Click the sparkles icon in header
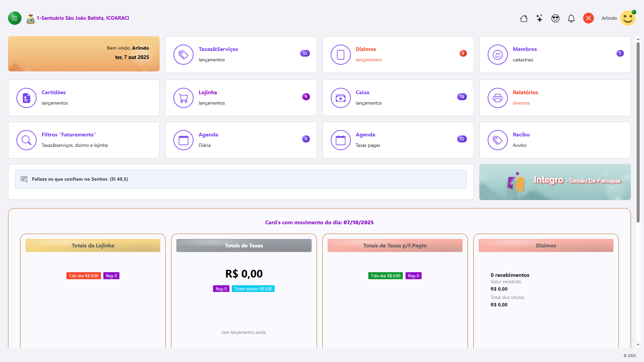The height and width of the screenshot is (362, 644). click(x=539, y=18)
